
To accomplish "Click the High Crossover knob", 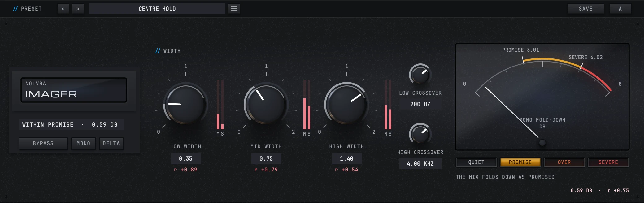I will (420, 134).
